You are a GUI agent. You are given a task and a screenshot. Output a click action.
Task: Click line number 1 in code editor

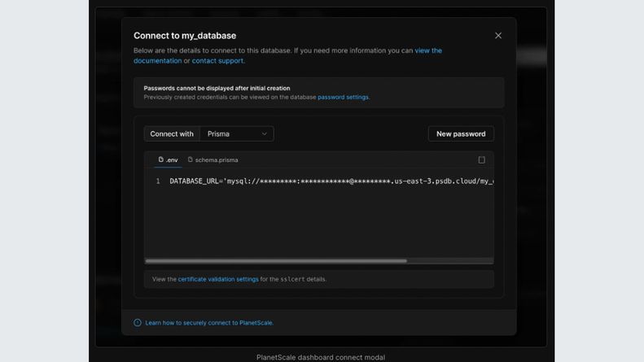click(x=158, y=181)
